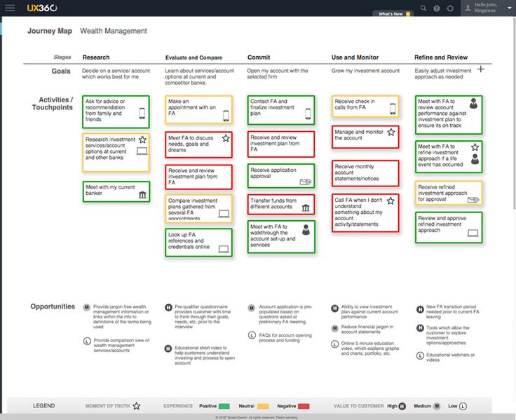The image size is (516, 420).
Task: Click the Wealth Management title
Action: pos(114,31)
